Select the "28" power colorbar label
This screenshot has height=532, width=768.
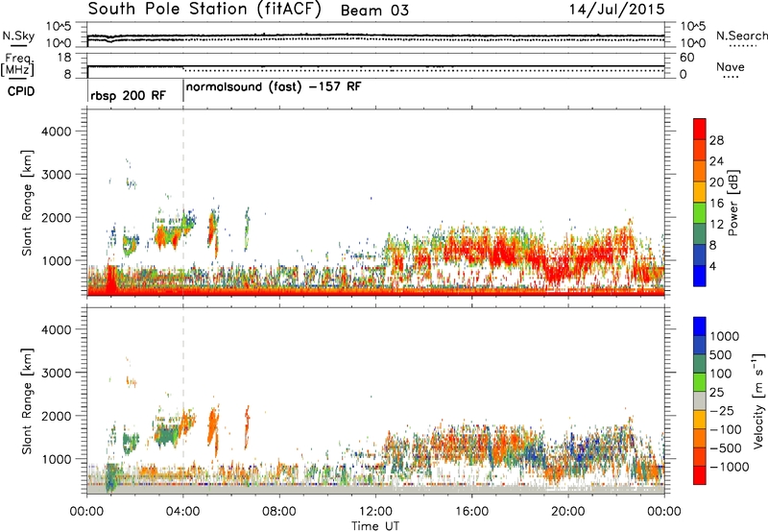click(716, 140)
